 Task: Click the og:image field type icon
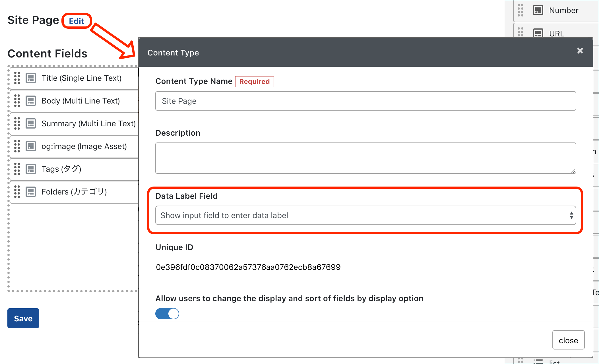tap(31, 146)
